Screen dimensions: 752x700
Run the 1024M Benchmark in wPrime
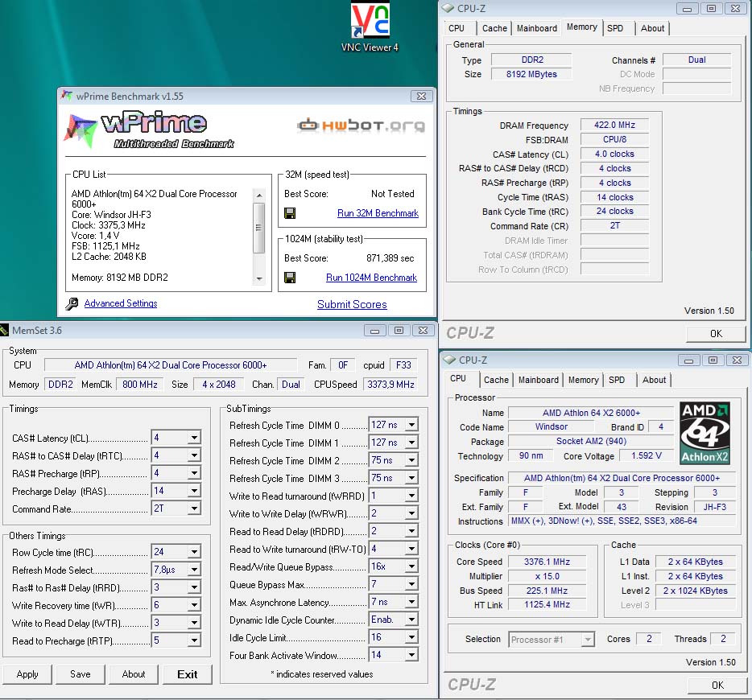[372, 278]
